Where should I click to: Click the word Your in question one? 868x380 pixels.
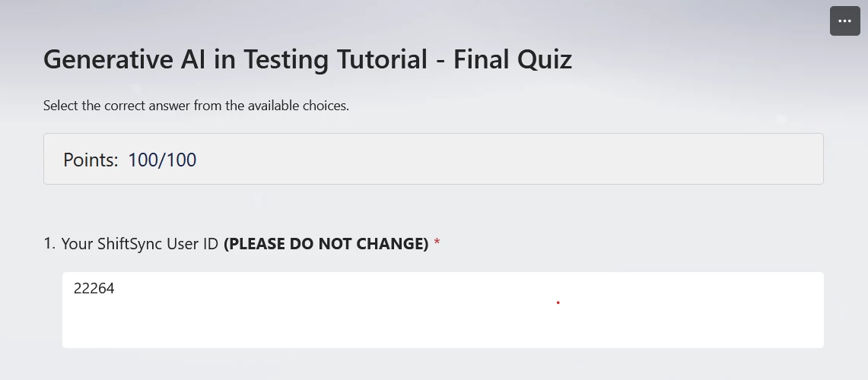click(78, 243)
